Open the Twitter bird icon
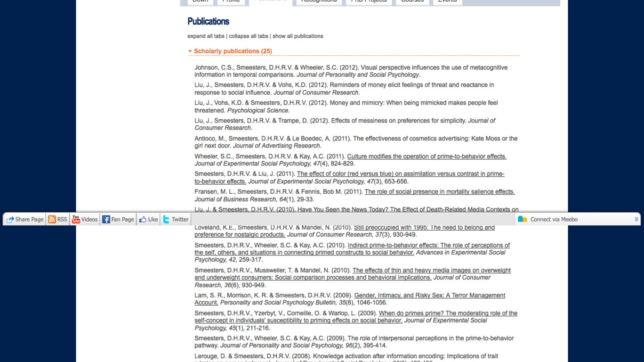 coord(166,220)
